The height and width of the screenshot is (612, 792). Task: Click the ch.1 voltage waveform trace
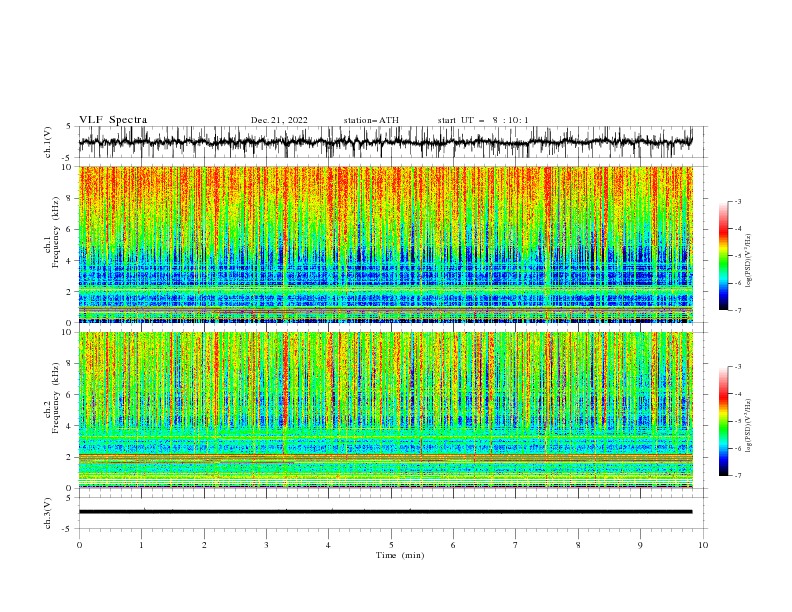[385, 142]
